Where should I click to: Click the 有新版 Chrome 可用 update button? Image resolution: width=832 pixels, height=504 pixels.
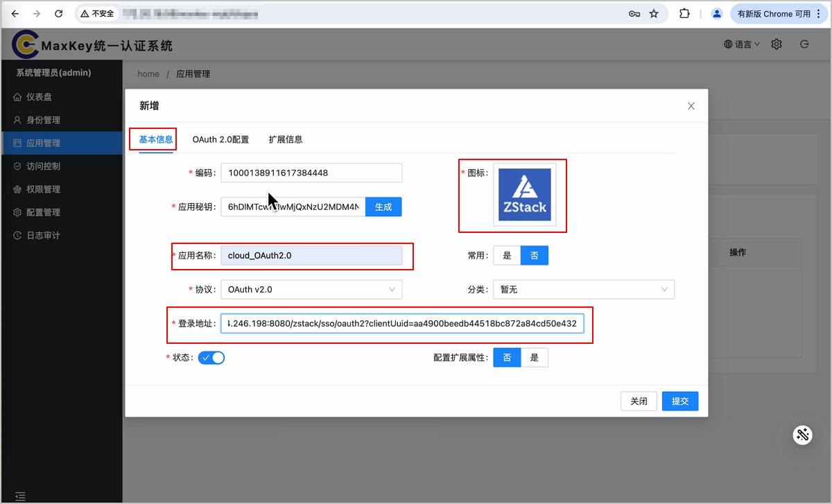pyautogui.click(x=774, y=13)
